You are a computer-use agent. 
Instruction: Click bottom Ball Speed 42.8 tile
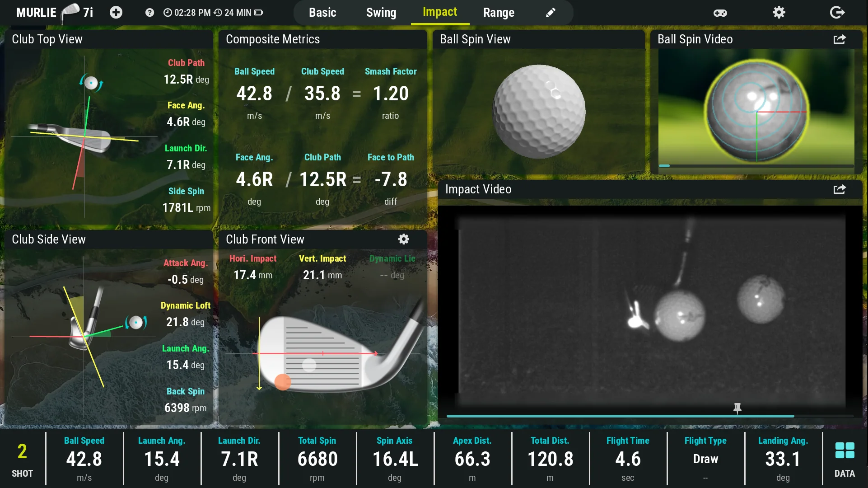coord(84,459)
